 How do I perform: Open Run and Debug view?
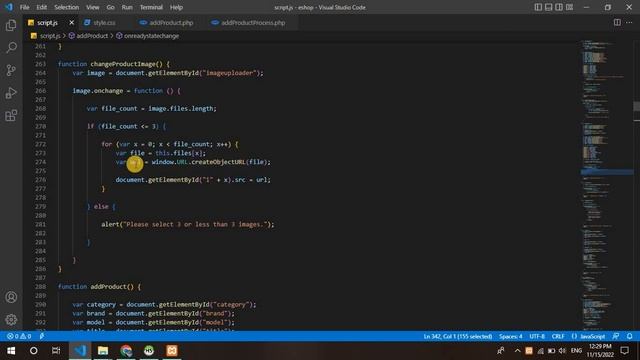coord(11,93)
